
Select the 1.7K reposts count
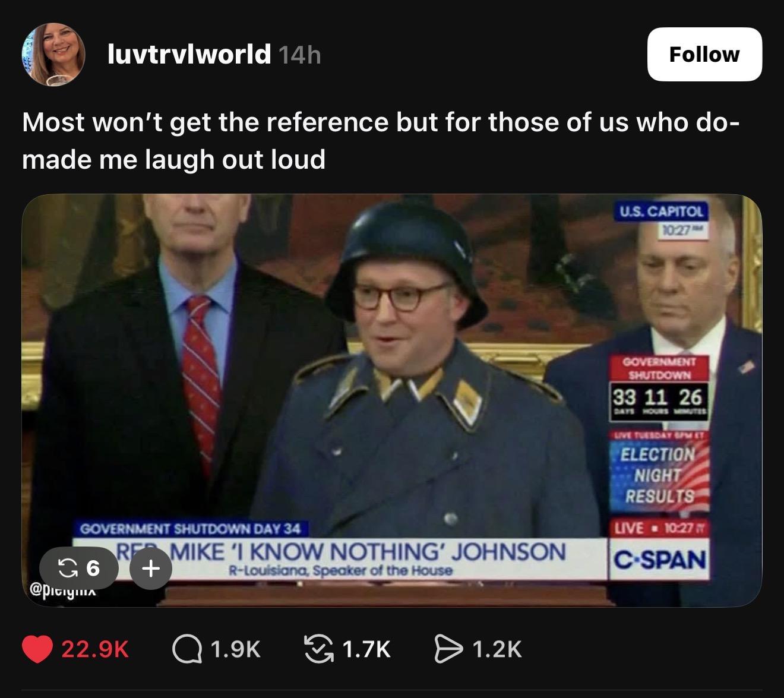[366, 649]
